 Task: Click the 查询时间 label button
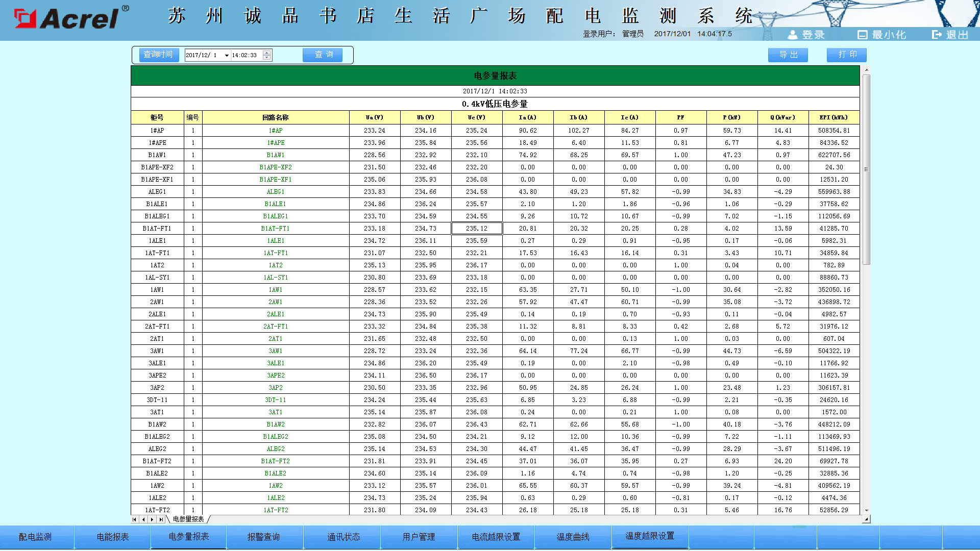click(x=158, y=55)
